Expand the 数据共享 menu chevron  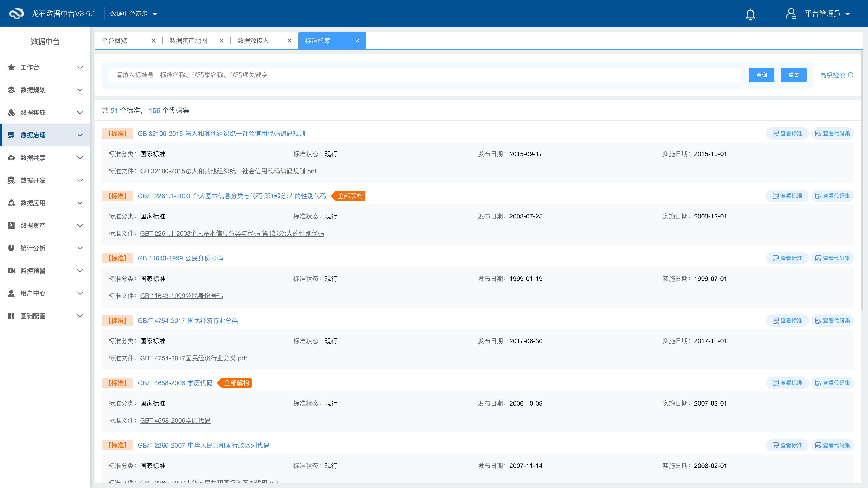click(80, 158)
